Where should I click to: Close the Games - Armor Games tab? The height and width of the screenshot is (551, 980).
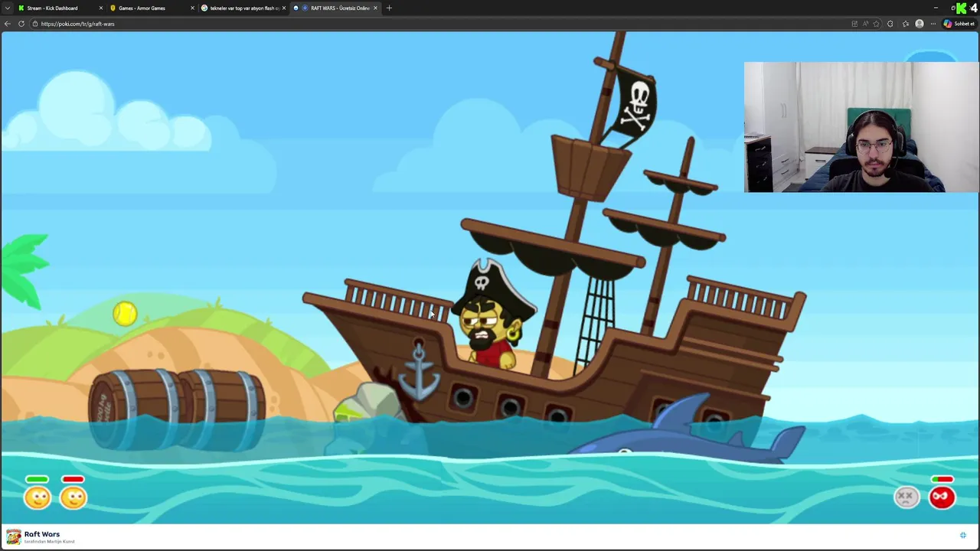tap(192, 8)
